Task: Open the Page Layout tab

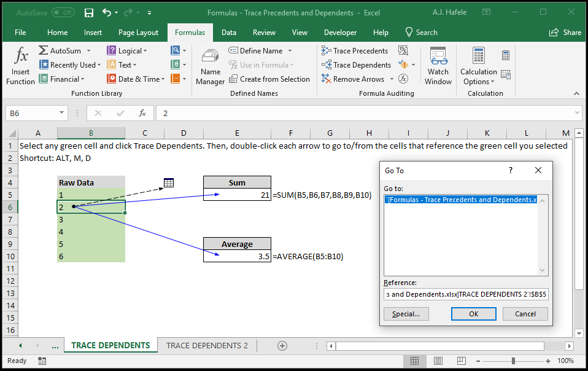Action: (138, 33)
